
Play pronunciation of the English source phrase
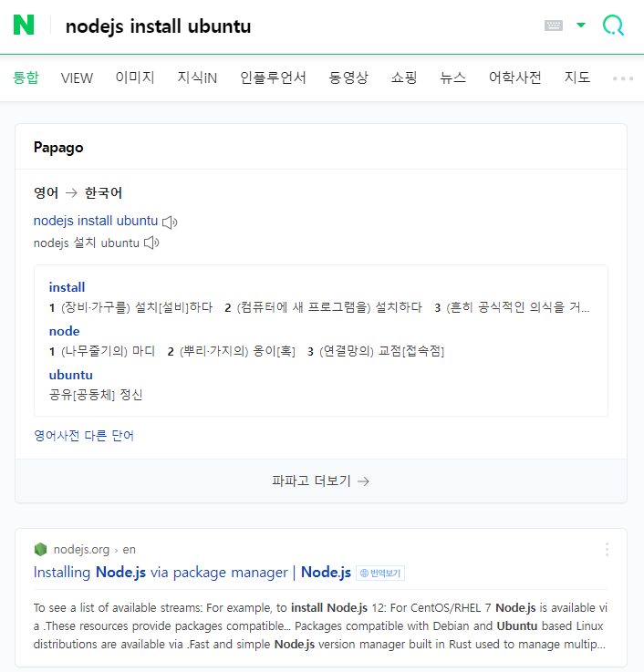tap(170, 222)
